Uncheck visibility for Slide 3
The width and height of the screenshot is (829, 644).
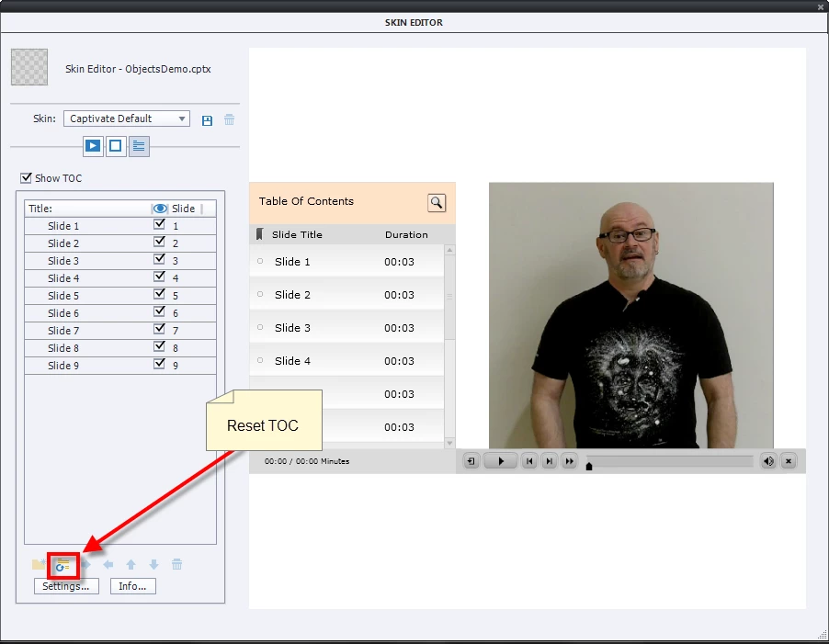(x=159, y=259)
